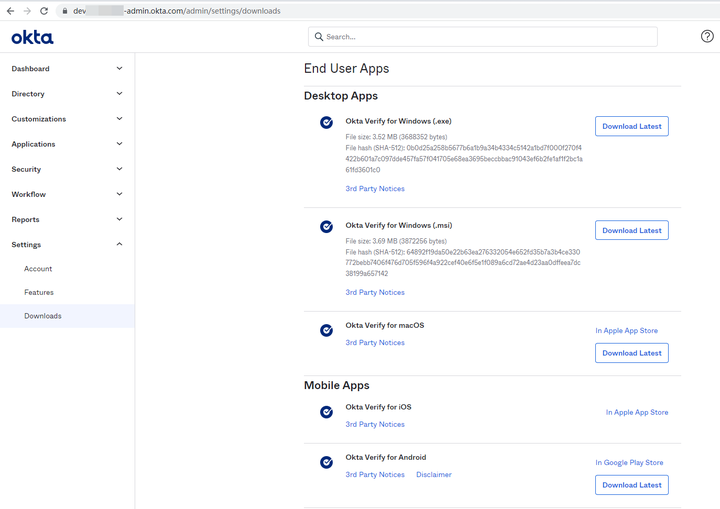Open In Google Play Store link
Viewport: 720px width, 509px height.
(x=629, y=463)
